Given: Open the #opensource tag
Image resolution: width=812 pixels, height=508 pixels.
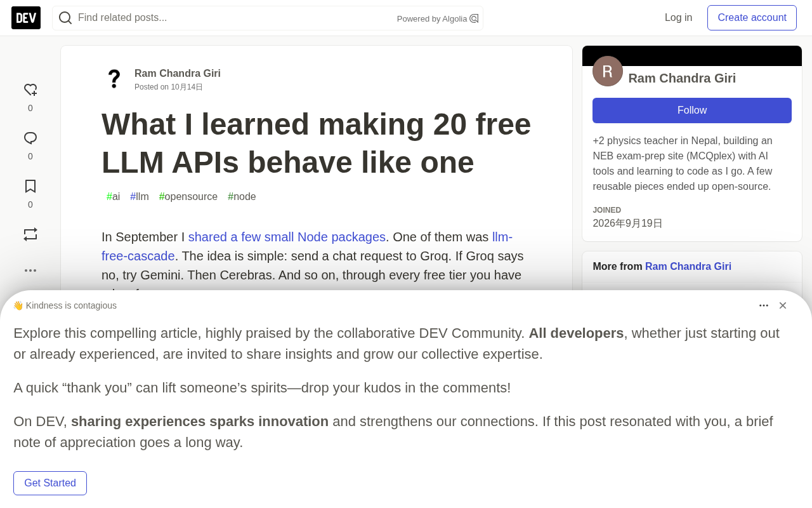Looking at the screenshot, I should click(188, 197).
